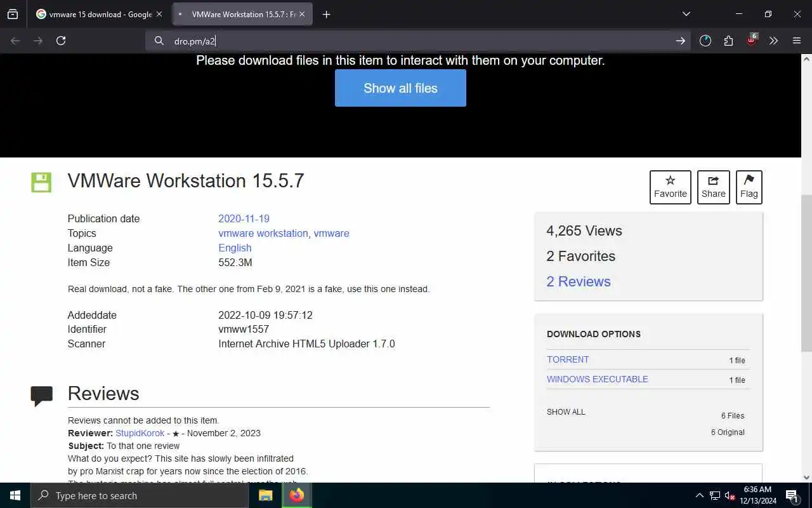Click the network icon in system tray
The height and width of the screenshot is (508, 812).
click(x=715, y=495)
